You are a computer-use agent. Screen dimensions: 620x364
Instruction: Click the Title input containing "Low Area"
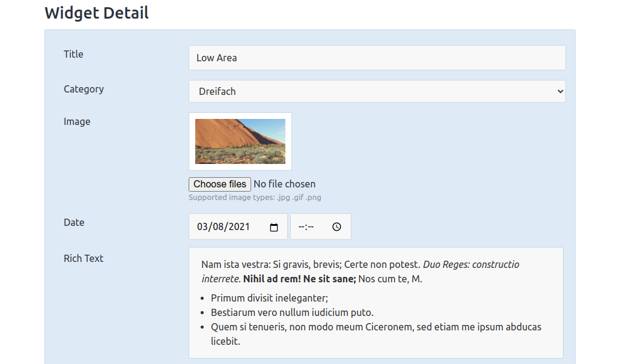pyautogui.click(x=377, y=58)
